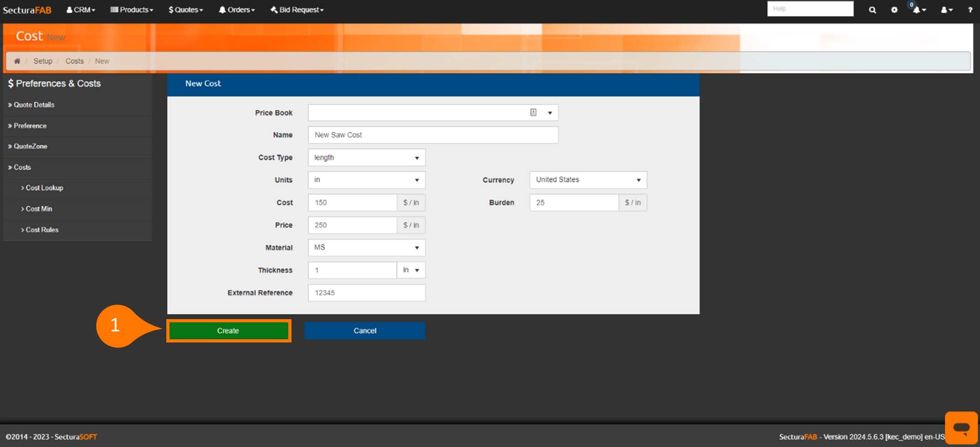Go to Costs breadcrumb link
This screenshot has height=447, width=980.
(x=74, y=61)
